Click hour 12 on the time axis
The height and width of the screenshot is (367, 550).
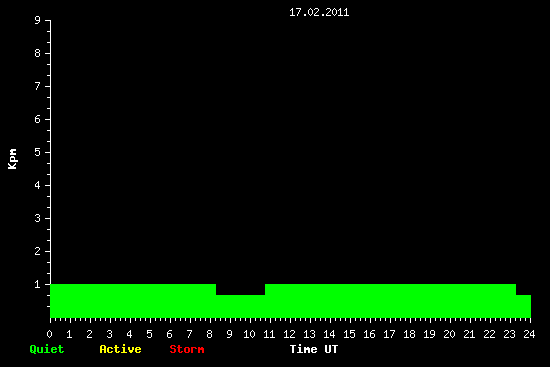pyautogui.click(x=289, y=334)
